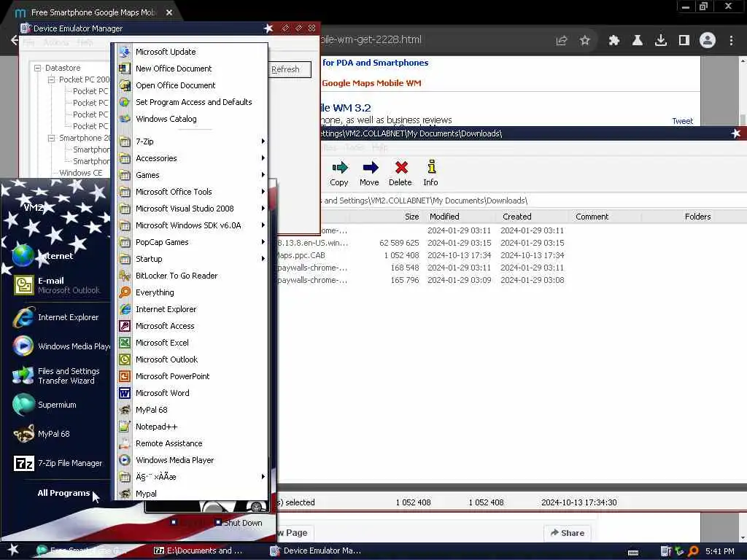Expand PopCap Games submenu
Image resolution: width=747 pixels, height=560 pixels.
click(192, 242)
